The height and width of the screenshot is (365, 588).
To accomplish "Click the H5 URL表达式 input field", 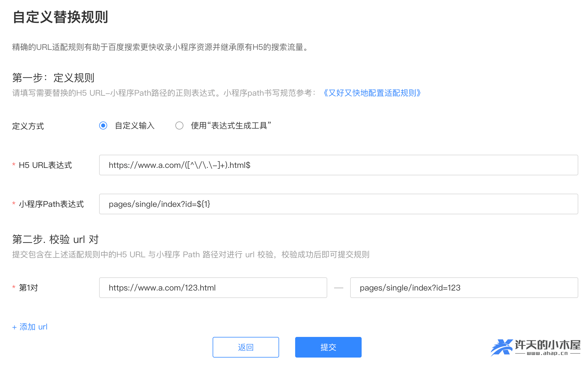I will click(338, 165).
